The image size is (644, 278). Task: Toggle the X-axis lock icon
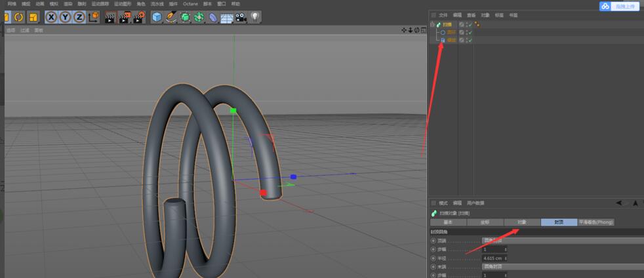click(x=51, y=17)
